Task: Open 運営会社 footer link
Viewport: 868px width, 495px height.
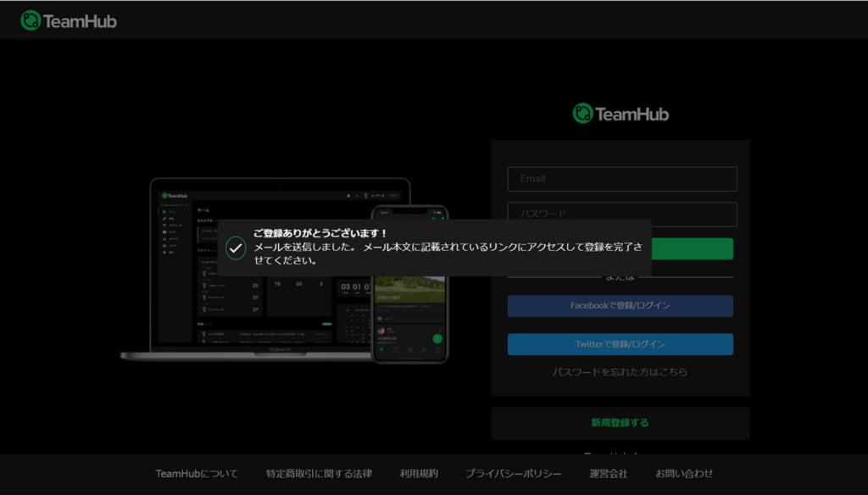Action: pyautogui.click(x=608, y=474)
